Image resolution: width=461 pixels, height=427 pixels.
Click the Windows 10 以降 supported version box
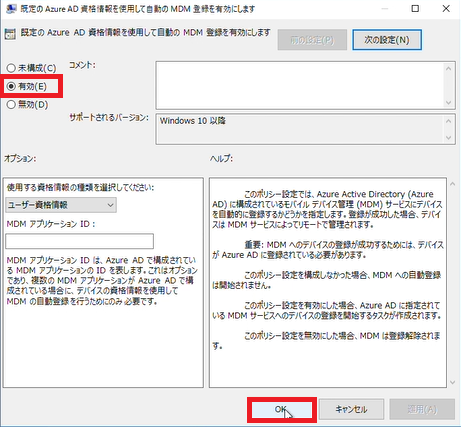[299, 129]
